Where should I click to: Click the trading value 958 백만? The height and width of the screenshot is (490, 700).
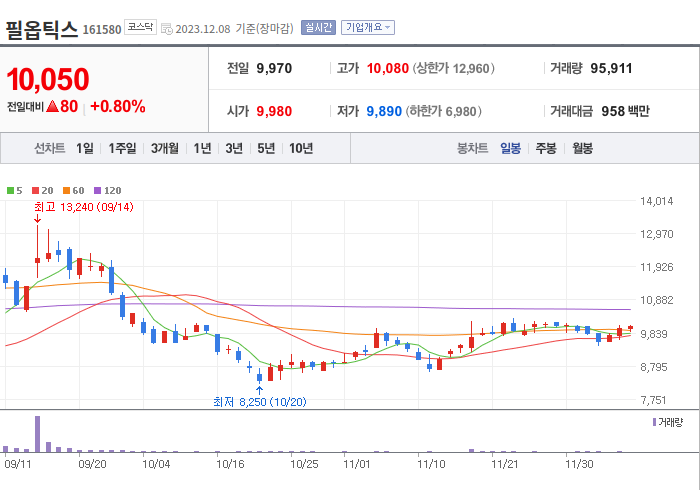click(x=625, y=111)
